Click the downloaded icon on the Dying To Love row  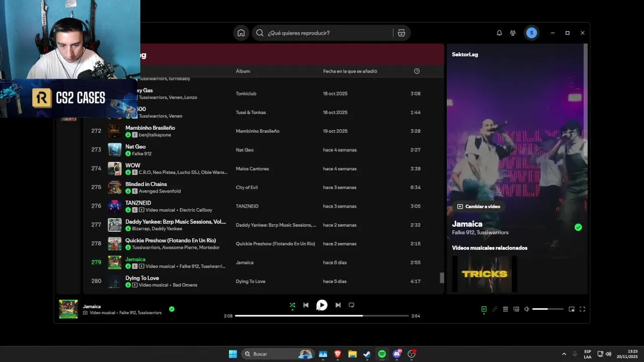(128, 285)
